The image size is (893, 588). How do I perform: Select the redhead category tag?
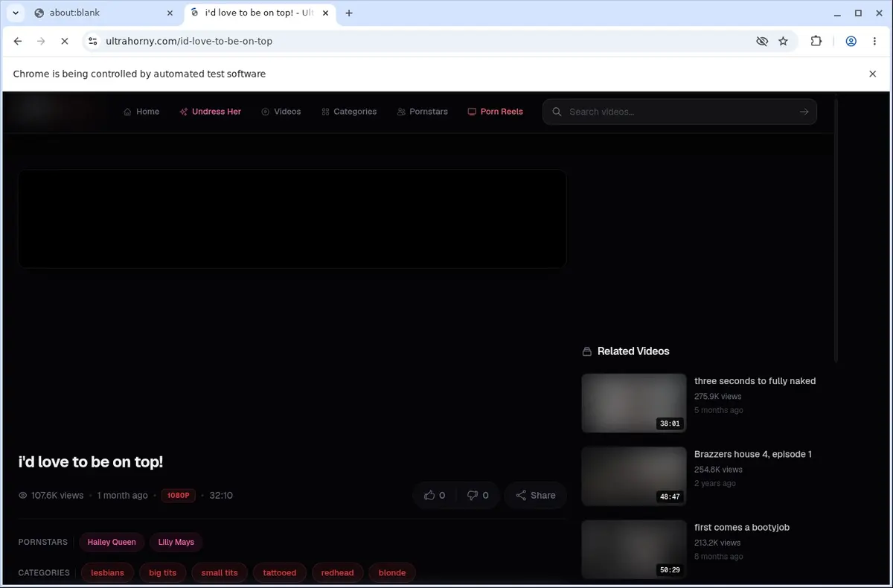pos(337,572)
